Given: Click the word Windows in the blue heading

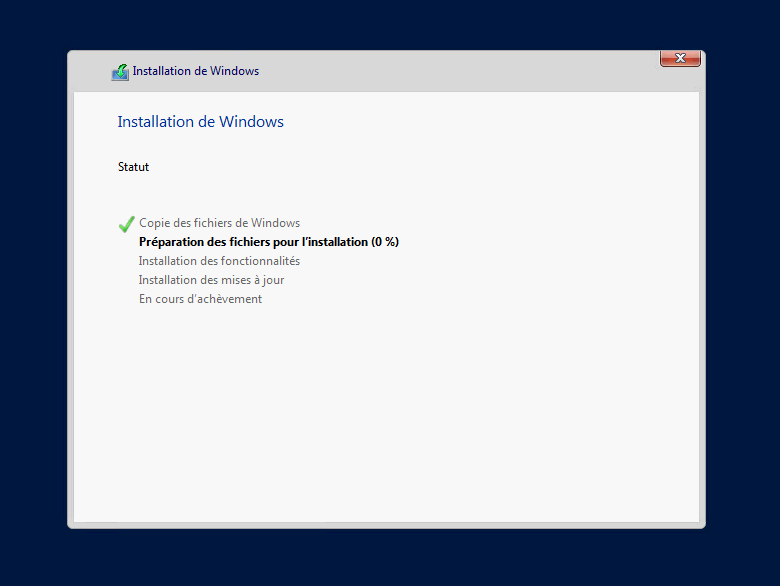Looking at the screenshot, I should click(x=257, y=122).
